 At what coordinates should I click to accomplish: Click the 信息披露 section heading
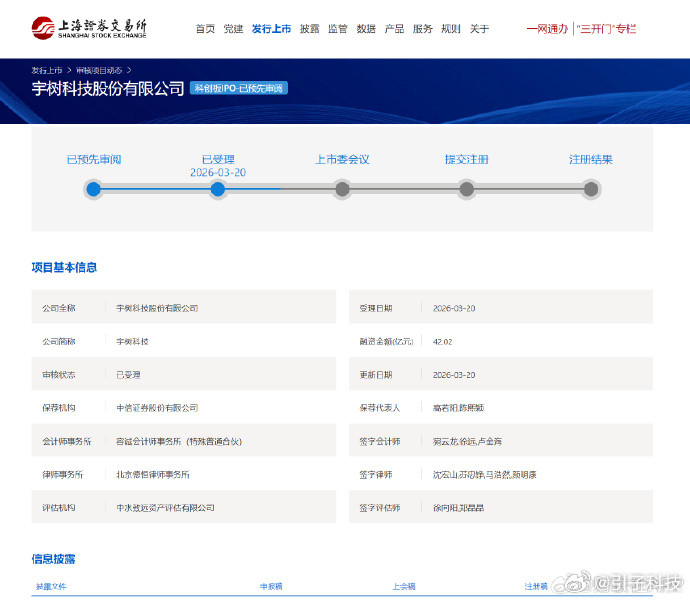[53, 559]
